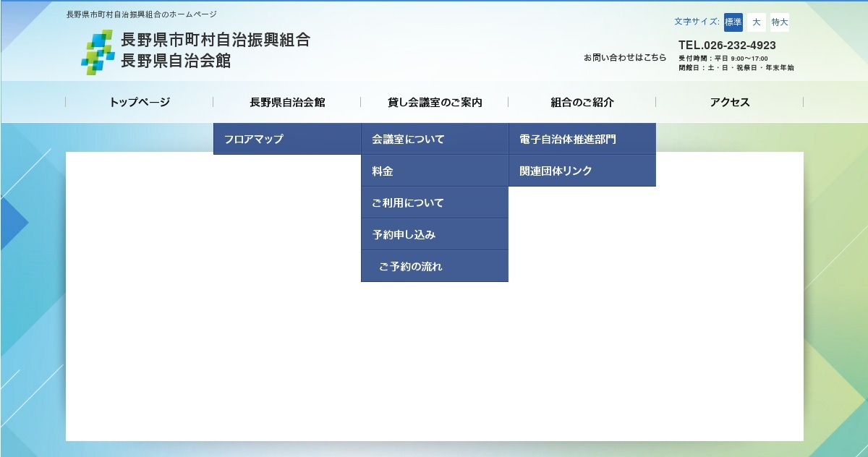
Task: Switch text size to 大
Action: click(756, 22)
